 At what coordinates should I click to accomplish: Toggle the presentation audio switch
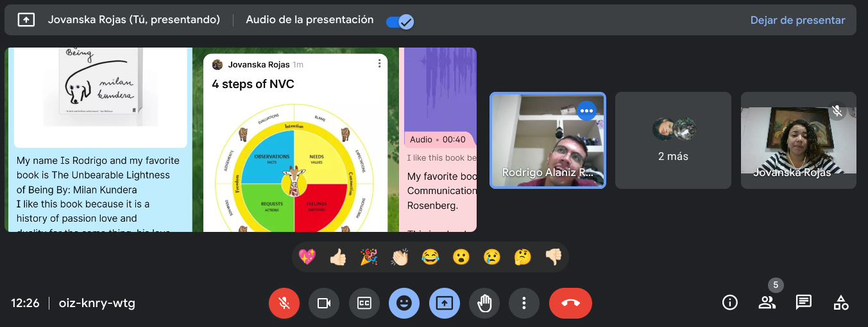coord(400,21)
